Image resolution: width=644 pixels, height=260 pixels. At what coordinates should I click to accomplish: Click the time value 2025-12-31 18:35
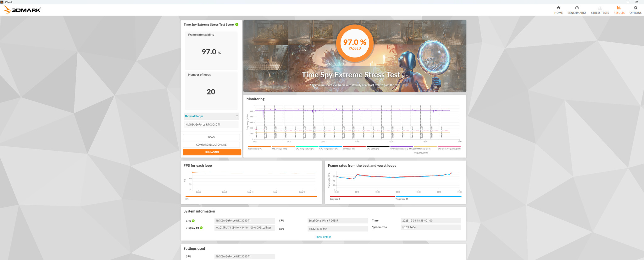coord(431,221)
